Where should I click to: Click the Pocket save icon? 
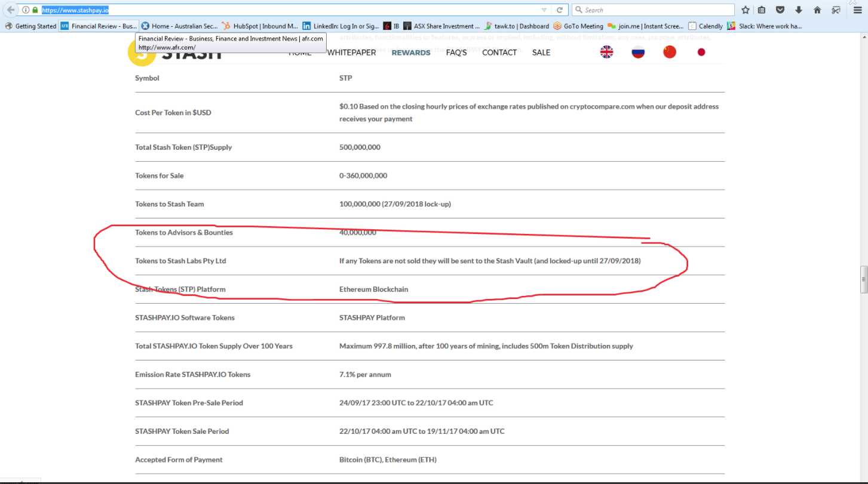point(780,10)
